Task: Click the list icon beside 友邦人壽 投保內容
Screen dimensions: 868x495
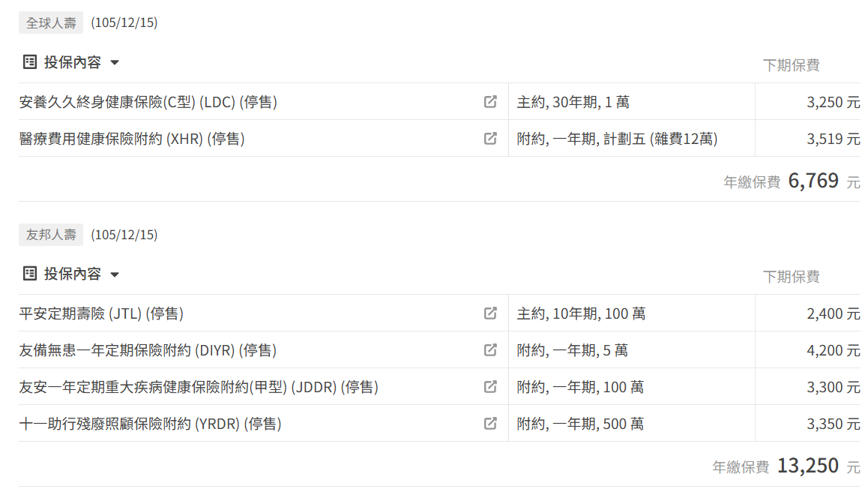Action: point(30,274)
